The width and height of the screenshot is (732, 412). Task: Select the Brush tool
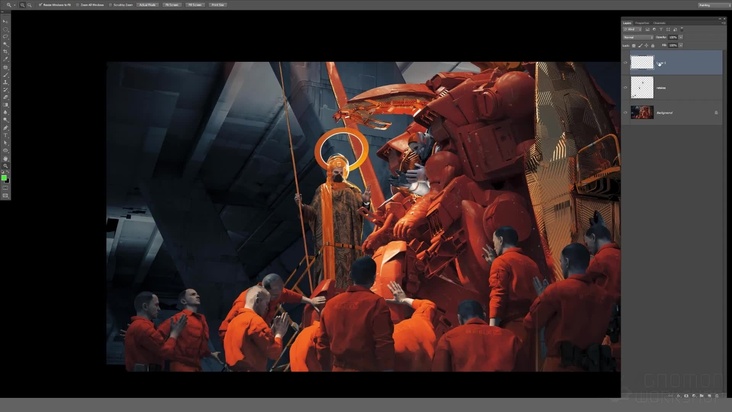[x=6, y=75]
